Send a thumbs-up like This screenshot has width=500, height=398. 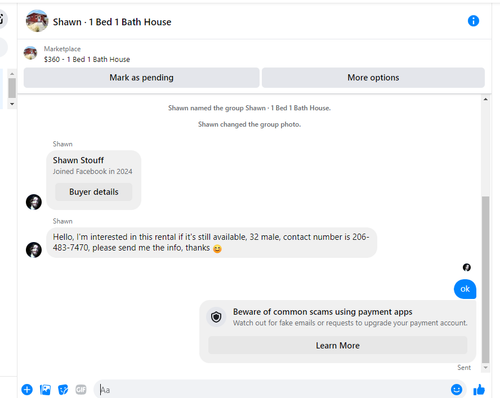(x=479, y=389)
